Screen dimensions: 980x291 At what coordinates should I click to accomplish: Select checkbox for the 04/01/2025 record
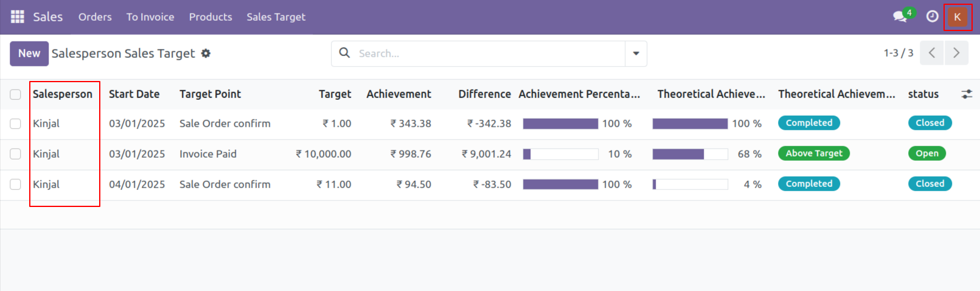(x=15, y=184)
